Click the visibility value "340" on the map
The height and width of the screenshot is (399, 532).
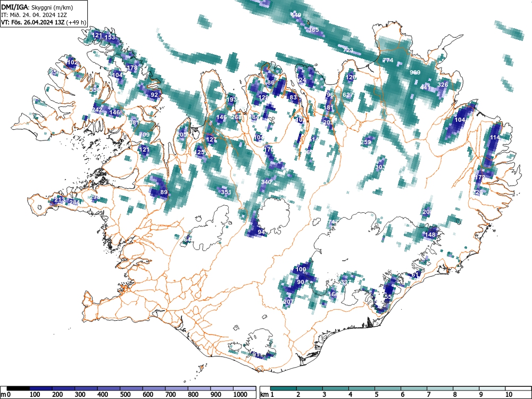pyautogui.click(x=266, y=182)
